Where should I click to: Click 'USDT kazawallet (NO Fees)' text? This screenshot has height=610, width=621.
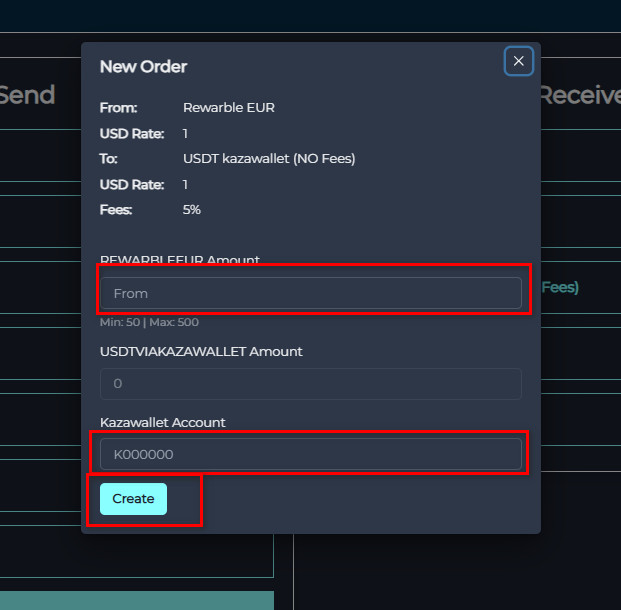[x=269, y=159]
